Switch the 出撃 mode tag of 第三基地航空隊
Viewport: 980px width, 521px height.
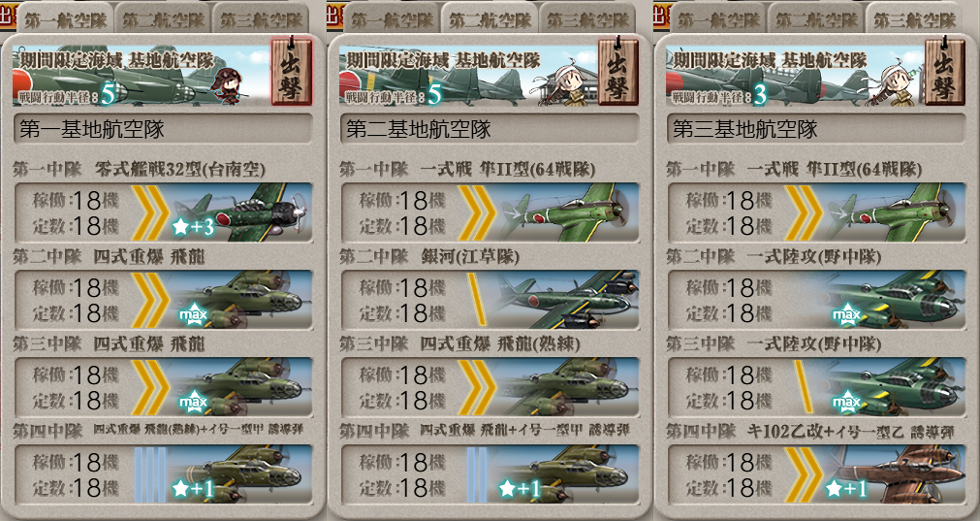[944, 71]
